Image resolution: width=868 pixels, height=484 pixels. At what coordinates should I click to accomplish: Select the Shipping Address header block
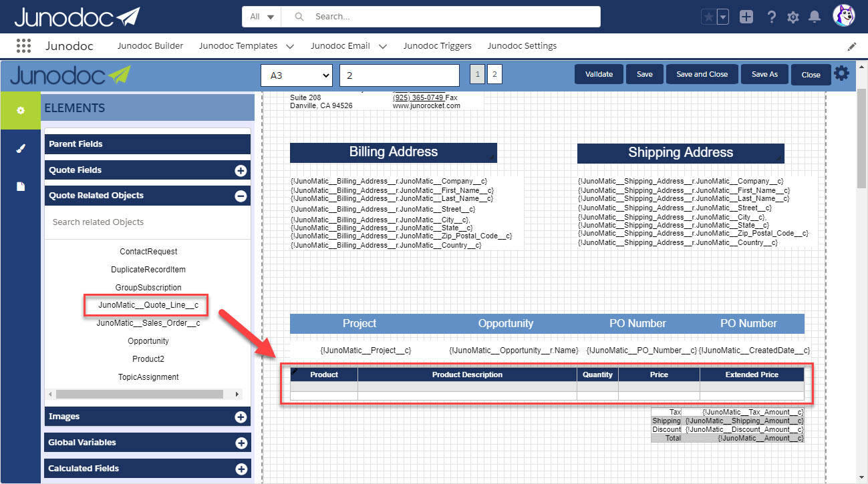tap(681, 153)
